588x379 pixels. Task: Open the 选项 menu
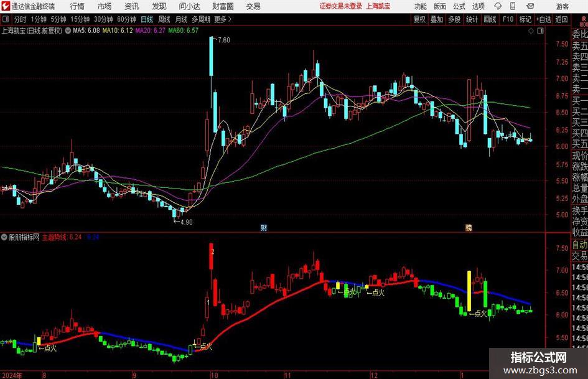click(478, 6)
